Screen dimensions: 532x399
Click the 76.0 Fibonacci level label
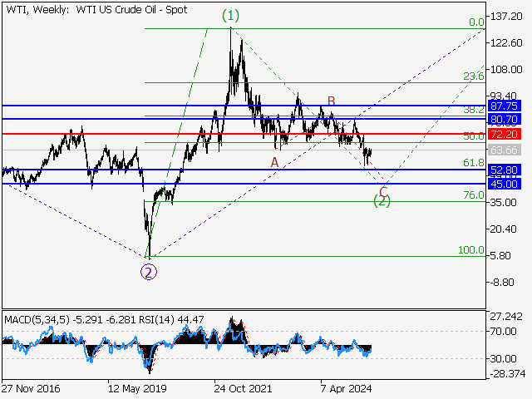point(473,195)
